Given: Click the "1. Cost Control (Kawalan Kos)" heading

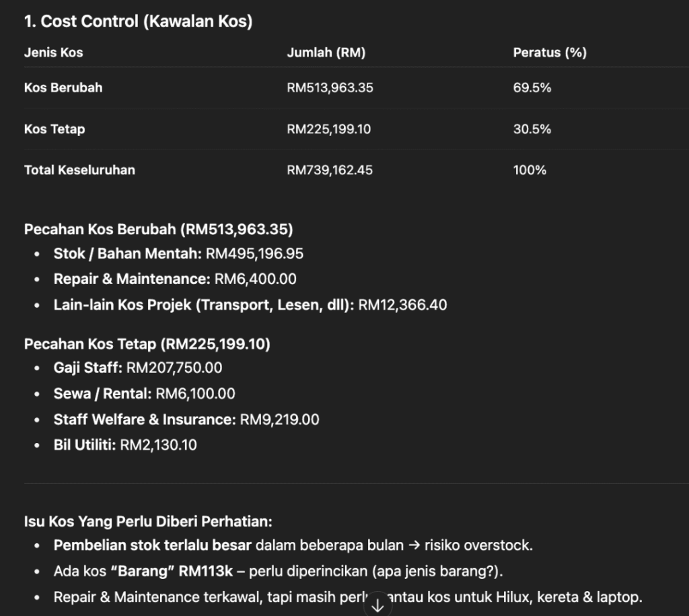Looking at the screenshot, I should pyautogui.click(x=138, y=22).
